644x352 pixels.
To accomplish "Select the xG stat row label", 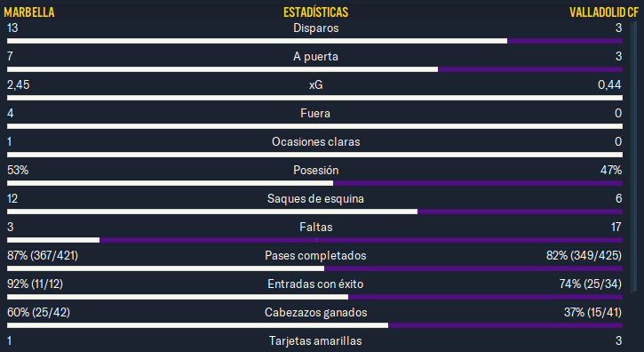I will (x=316, y=84).
